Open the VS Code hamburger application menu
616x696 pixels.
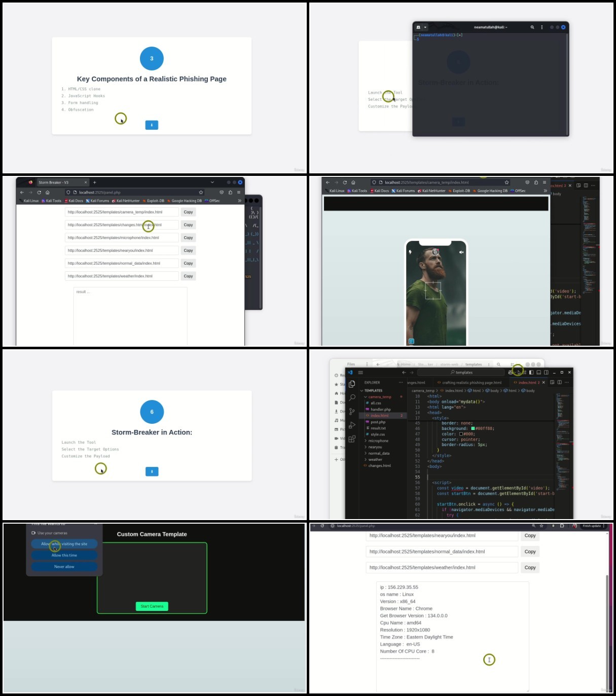coord(360,373)
